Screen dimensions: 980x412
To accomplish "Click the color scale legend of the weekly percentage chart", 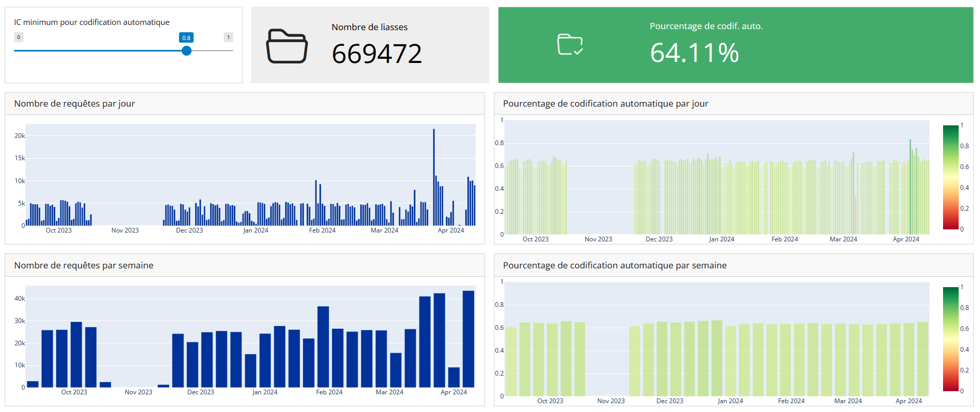I will tap(950, 339).
